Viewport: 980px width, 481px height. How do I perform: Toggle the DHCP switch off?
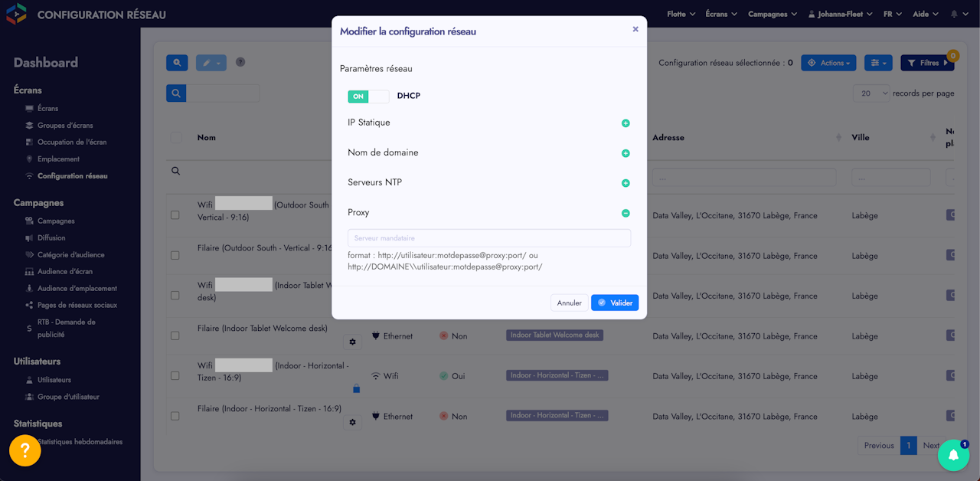point(368,97)
